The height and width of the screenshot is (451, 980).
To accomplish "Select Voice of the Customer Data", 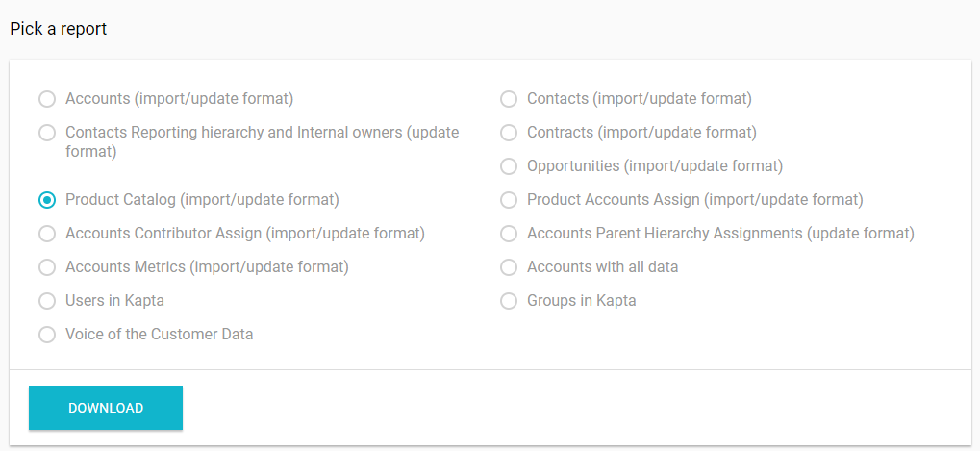I will point(47,335).
